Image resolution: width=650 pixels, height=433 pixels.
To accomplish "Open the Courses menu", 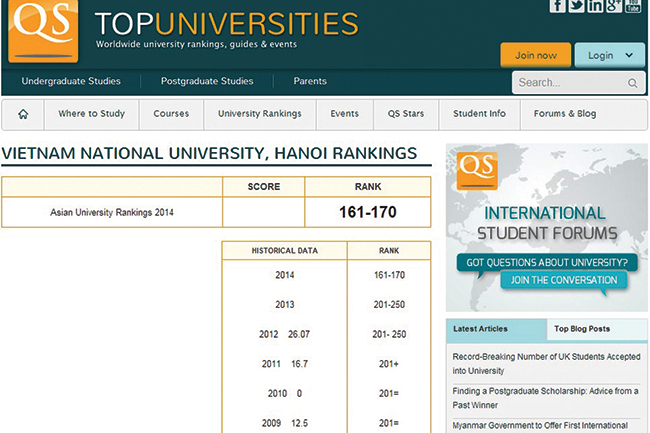I will (171, 114).
